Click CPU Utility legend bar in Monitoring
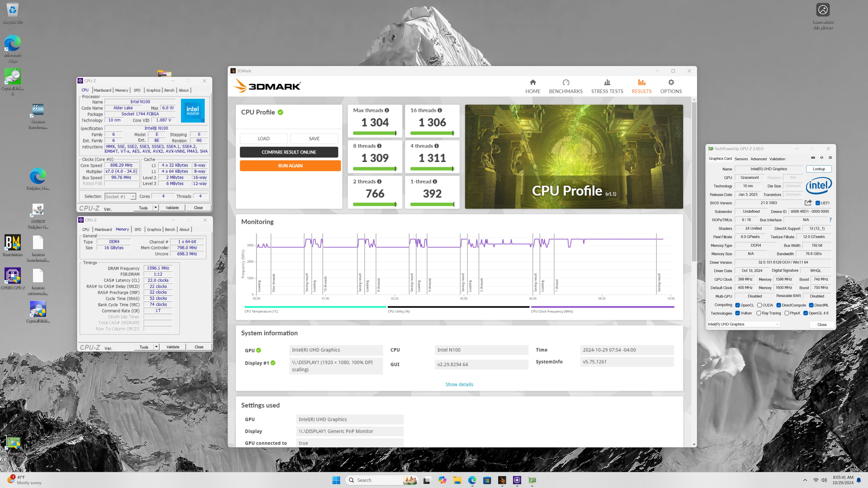 coord(458,307)
